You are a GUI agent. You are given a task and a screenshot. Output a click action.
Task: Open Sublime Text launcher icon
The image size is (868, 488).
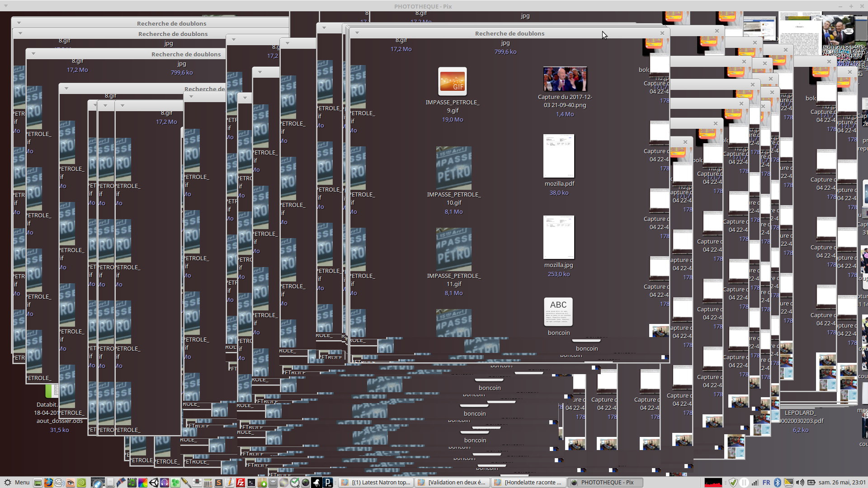pyautogui.click(x=219, y=483)
